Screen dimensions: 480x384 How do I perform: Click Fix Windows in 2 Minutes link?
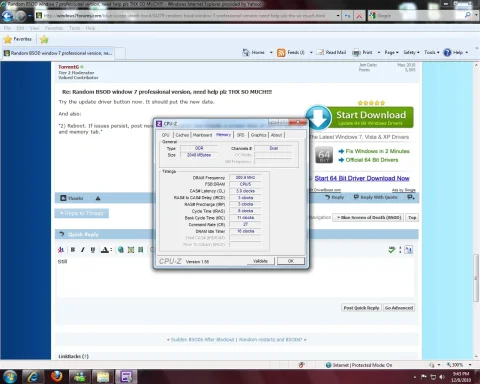(378, 151)
